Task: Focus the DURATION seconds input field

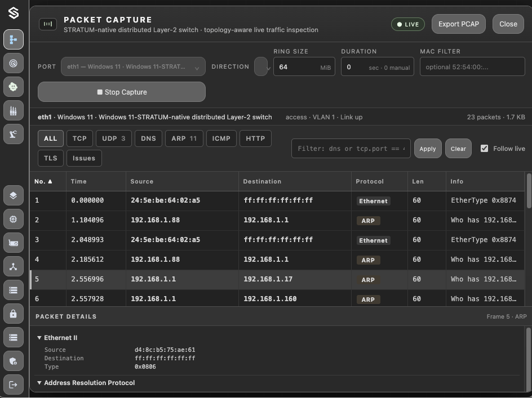Action: [x=377, y=66]
